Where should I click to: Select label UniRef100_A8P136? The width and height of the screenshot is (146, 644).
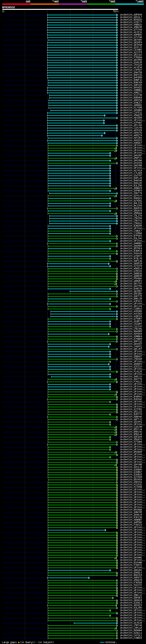[131, 261]
